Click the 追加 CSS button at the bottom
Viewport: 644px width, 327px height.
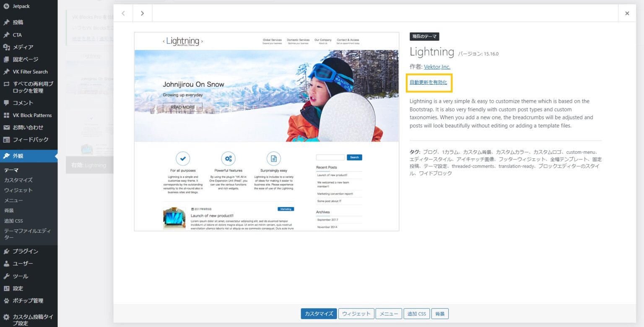pos(416,313)
